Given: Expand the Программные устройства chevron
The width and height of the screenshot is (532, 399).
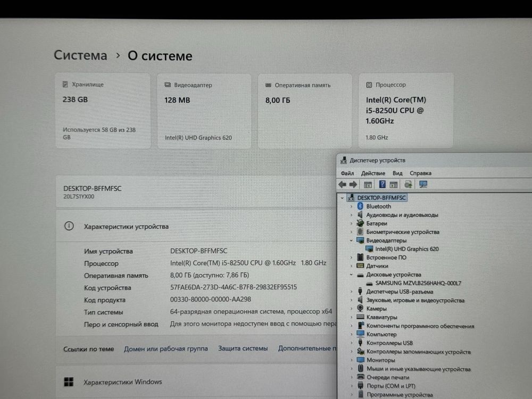Looking at the screenshot, I should (x=352, y=395).
